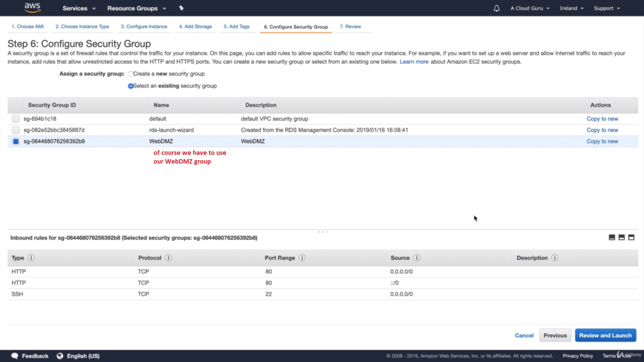Check the default security group checkbox

pyautogui.click(x=16, y=119)
